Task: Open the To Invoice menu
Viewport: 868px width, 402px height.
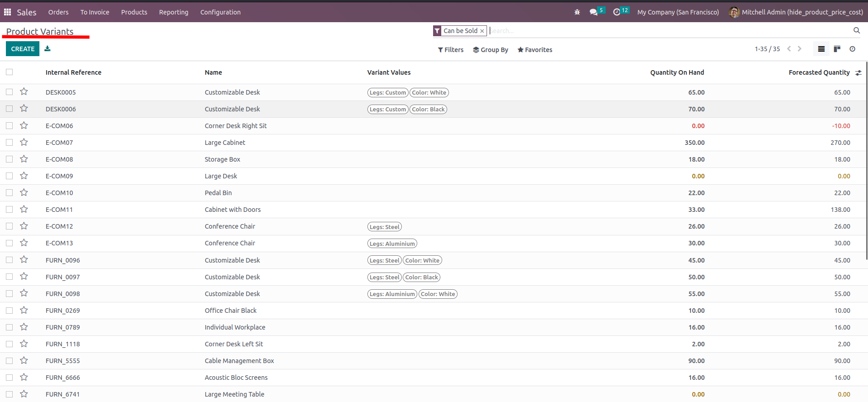Action: (95, 12)
